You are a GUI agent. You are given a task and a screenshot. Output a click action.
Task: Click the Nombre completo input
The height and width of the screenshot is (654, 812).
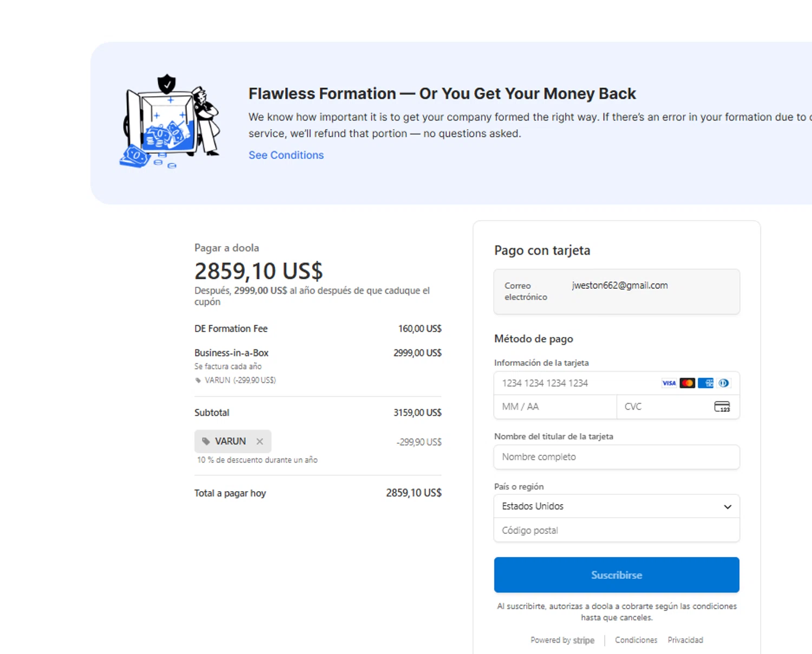[617, 457]
